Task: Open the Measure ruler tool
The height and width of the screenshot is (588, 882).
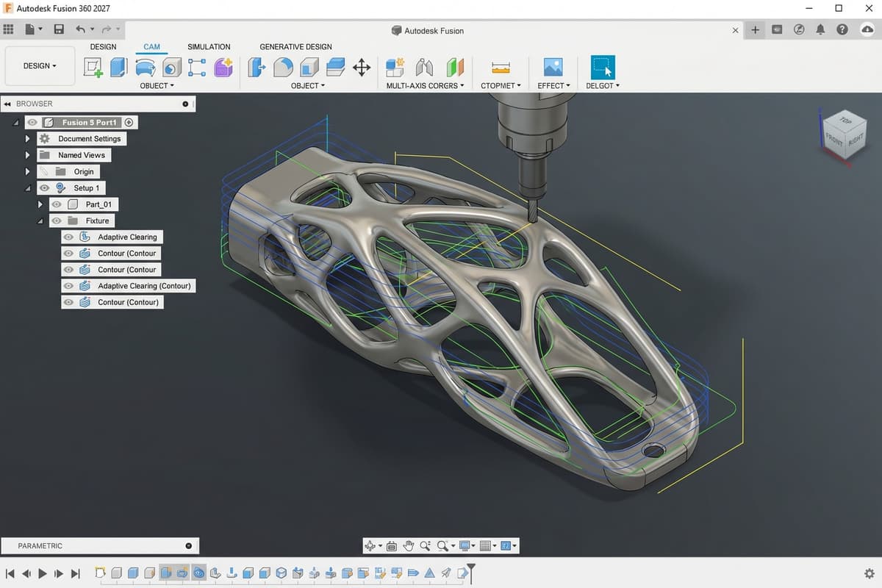Action: coord(501,68)
